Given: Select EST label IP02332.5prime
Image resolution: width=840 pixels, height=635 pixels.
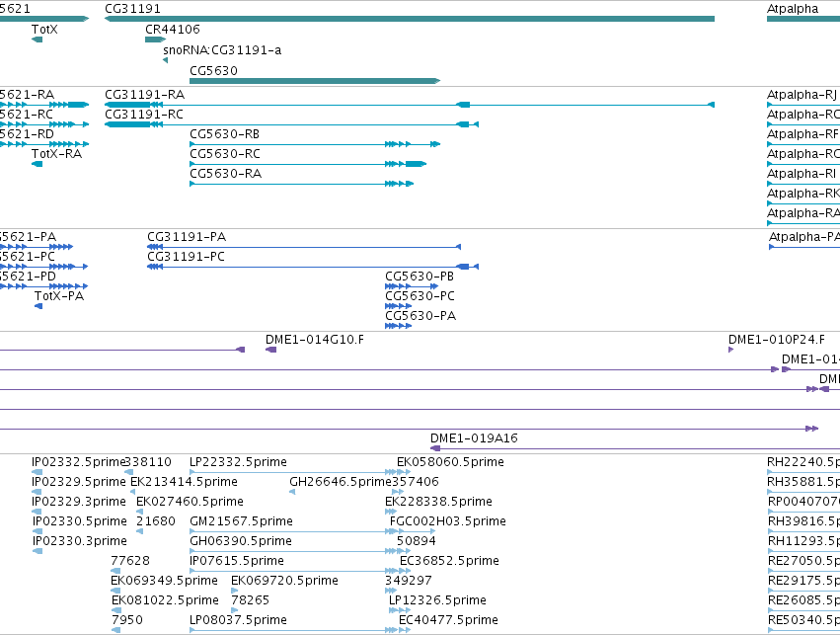Looking at the screenshot, I should tap(78, 462).
